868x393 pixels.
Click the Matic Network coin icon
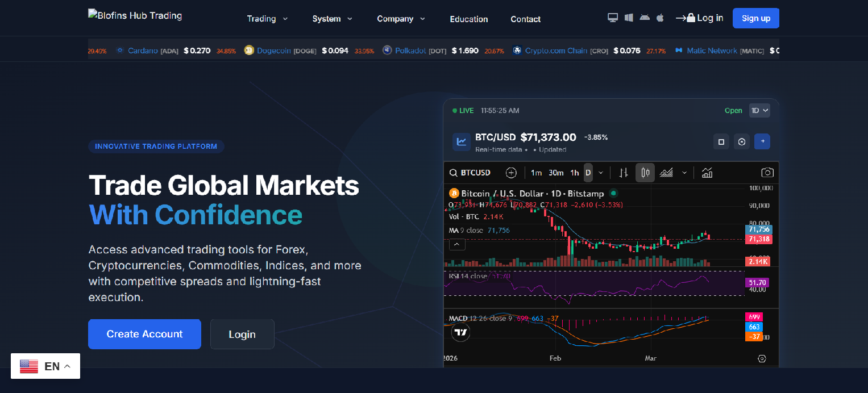coord(679,51)
